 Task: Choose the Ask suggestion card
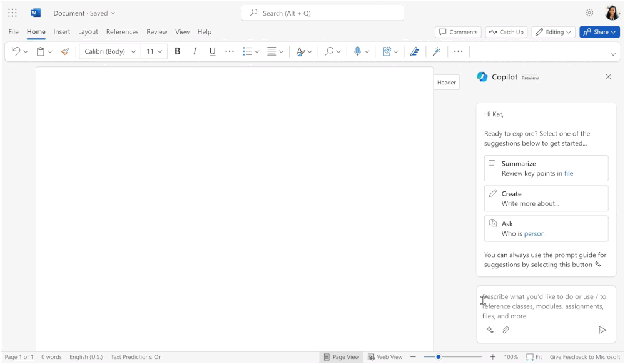(x=546, y=228)
